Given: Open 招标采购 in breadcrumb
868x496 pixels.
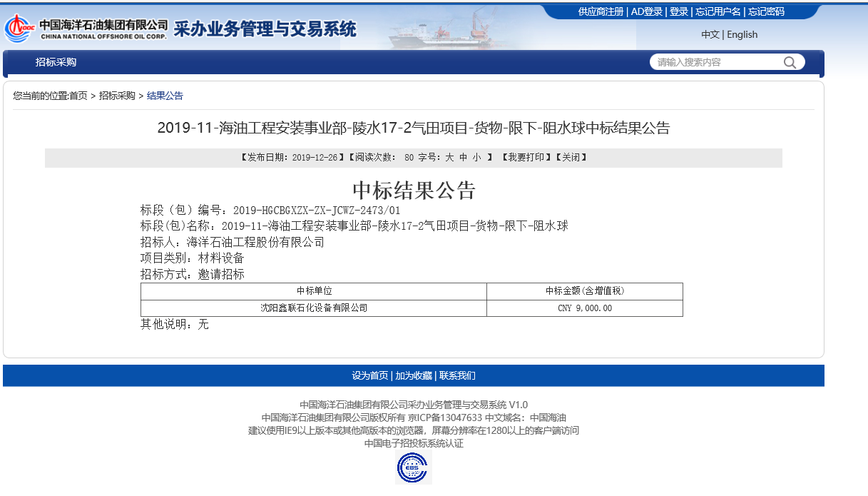Looking at the screenshot, I should point(117,96).
